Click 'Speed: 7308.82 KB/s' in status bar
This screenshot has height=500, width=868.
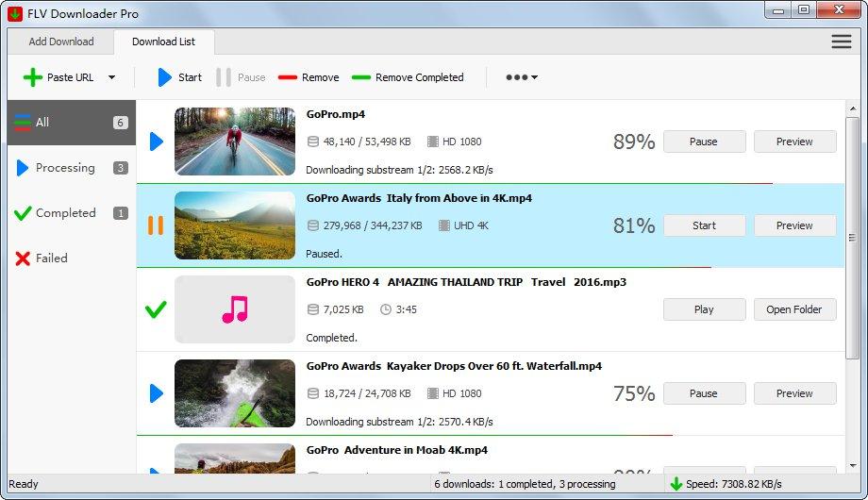pos(734,484)
